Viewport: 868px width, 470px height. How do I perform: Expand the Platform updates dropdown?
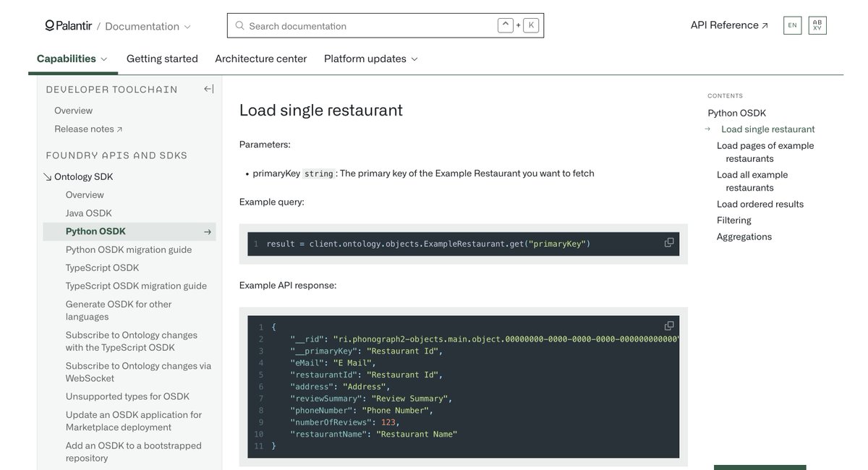(371, 59)
